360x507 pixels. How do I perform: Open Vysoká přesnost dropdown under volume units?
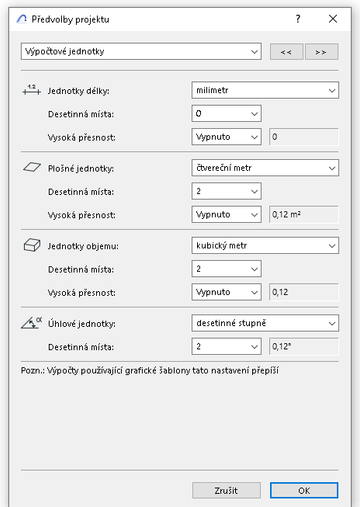(x=226, y=292)
